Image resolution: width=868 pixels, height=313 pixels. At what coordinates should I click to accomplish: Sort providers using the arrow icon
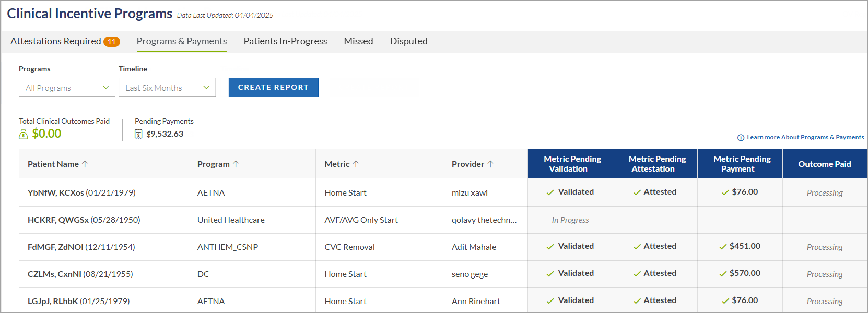[490, 164]
